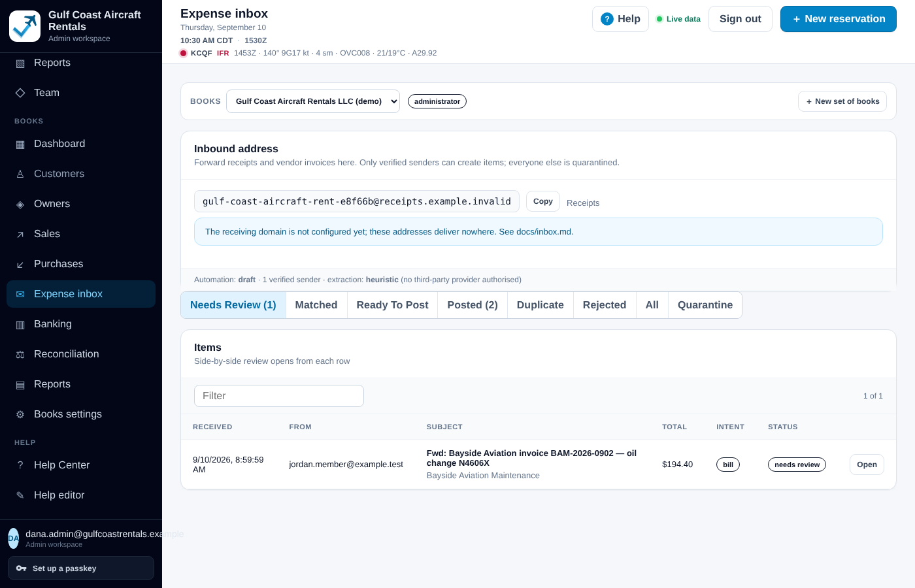The image size is (915, 588).
Task: Open the Books company dropdown
Action: pos(313,101)
